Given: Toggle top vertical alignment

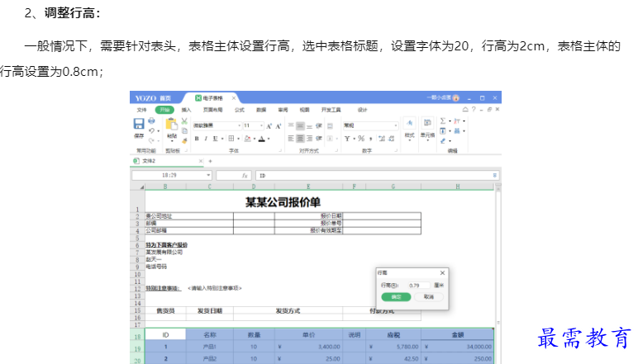Looking at the screenshot, I should coord(291,126).
